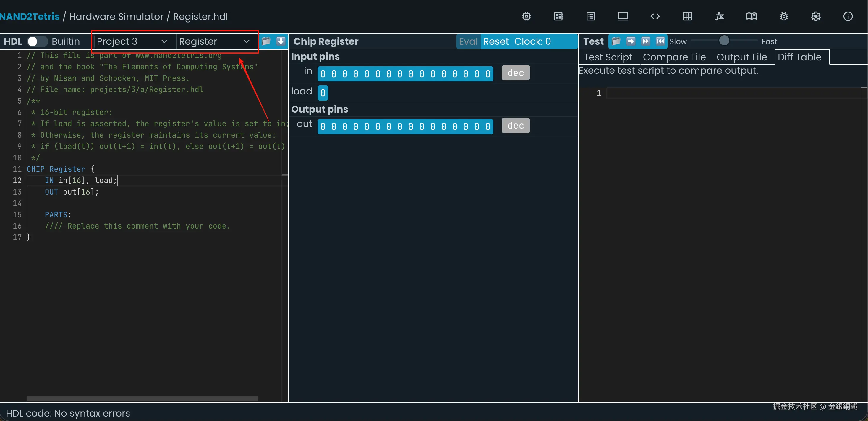Run single test step arrow
The image size is (868, 421).
pos(630,41)
